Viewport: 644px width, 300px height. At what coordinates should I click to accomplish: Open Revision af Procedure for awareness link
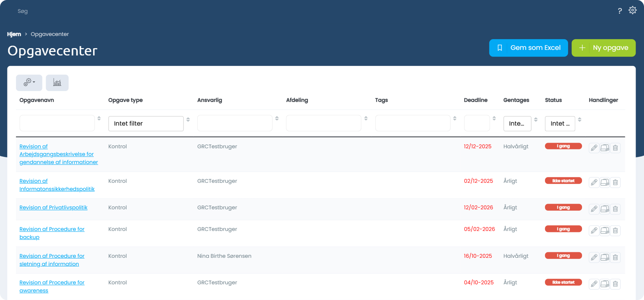(x=52, y=286)
